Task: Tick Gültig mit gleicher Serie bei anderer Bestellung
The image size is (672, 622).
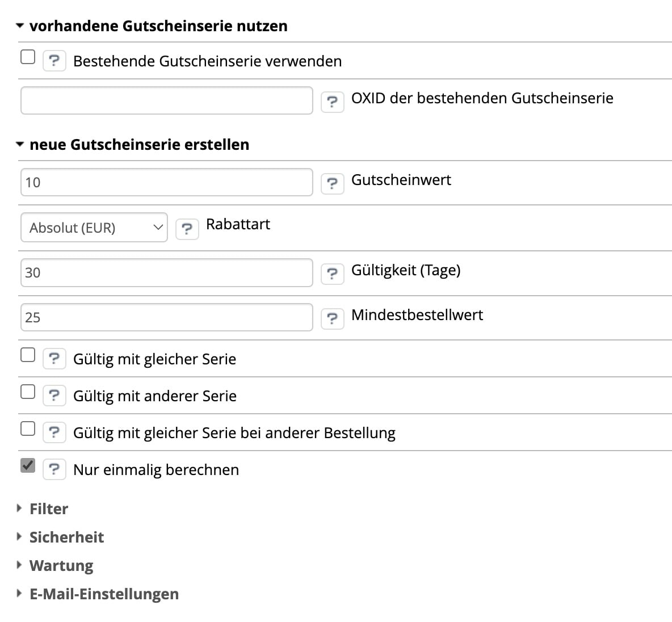Action: (x=28, y=428)
